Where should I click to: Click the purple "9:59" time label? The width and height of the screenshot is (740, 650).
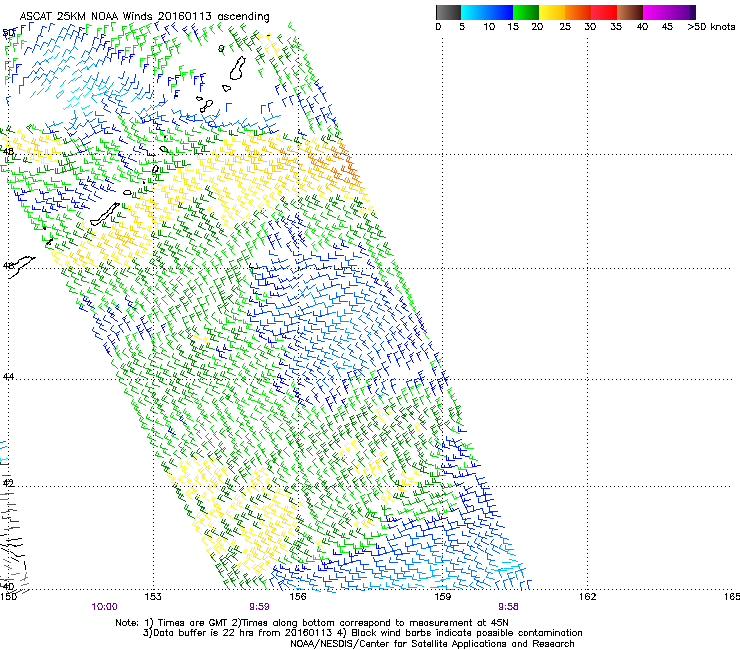[259, 607]
